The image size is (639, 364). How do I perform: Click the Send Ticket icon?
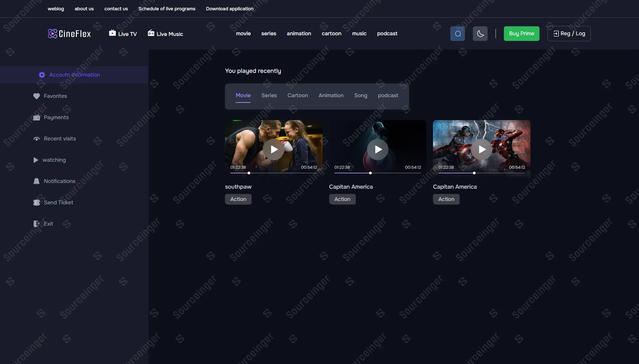37,203
